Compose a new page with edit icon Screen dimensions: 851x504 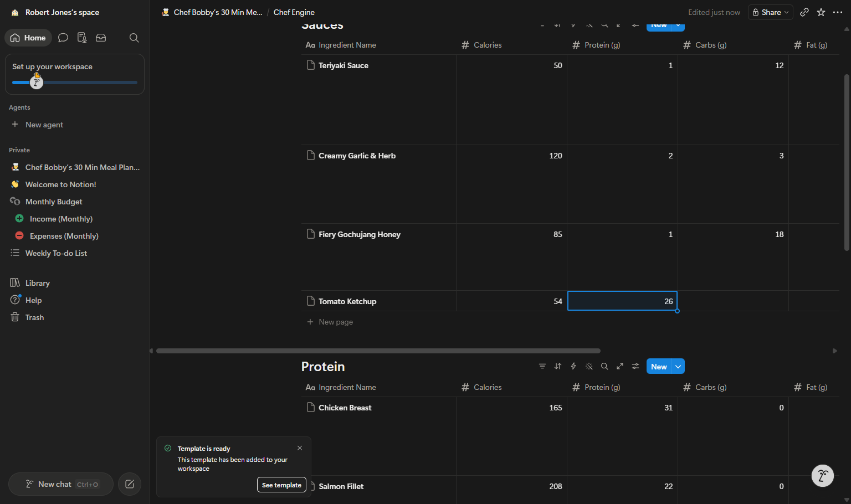(130, 484)
